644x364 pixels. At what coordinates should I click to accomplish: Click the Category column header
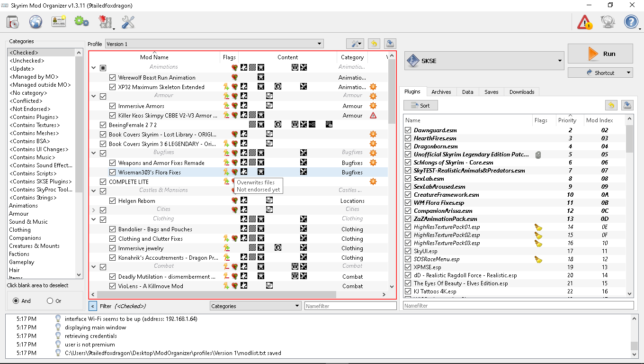click(x=352, y=57)
